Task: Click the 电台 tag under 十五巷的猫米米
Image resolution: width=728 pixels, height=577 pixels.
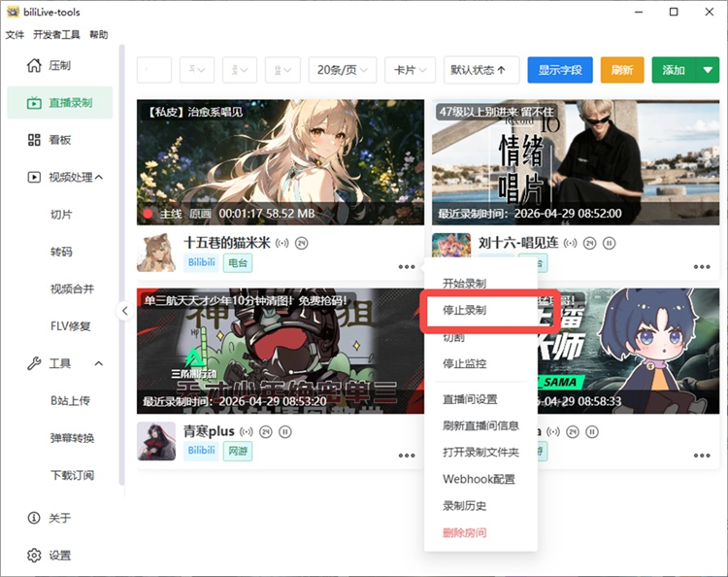Action: point(238,263)
